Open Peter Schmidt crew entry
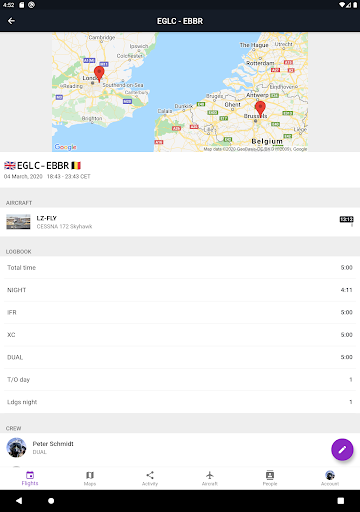The width and height of the screenshot is (360, 512). tap(180, 448)
